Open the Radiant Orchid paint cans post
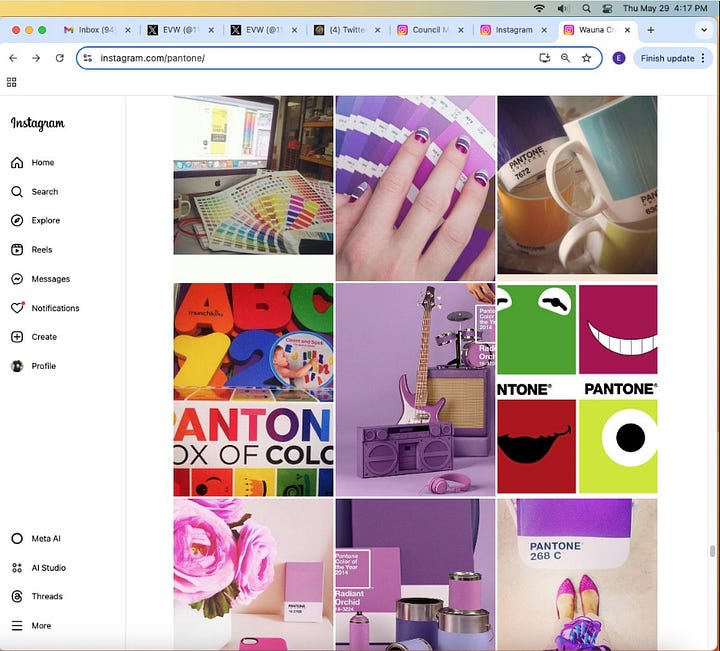The height and width of the screenshot is (651, 720). (x=416, y=574)
